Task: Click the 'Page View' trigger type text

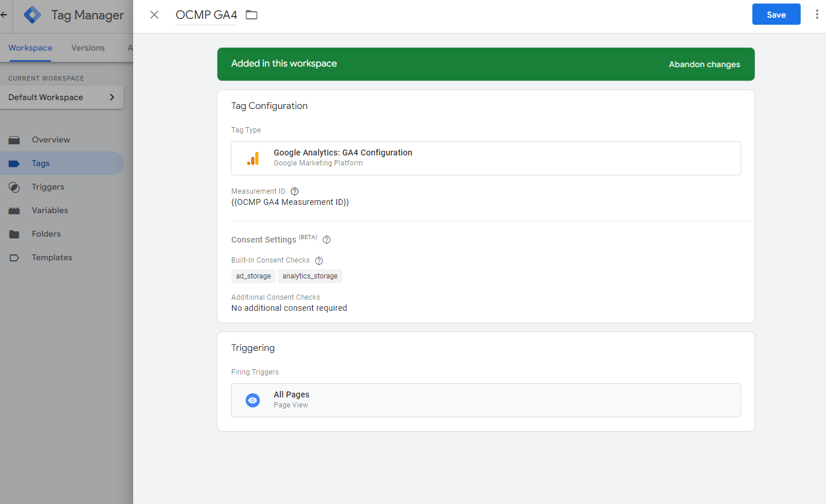Action: tap(291, 405)
